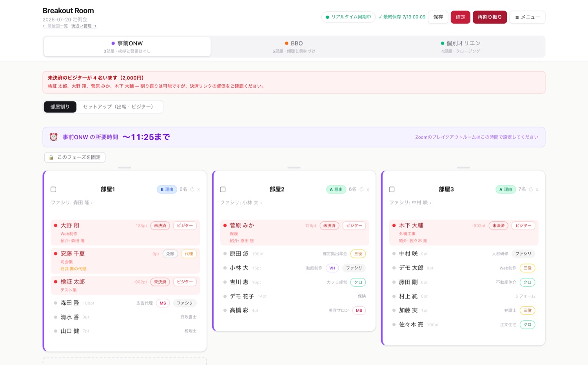The width and height of the screenshot is (588, 365).
Task: Remove 部屋3 with its x icon
Action: (x=537, y=190)
